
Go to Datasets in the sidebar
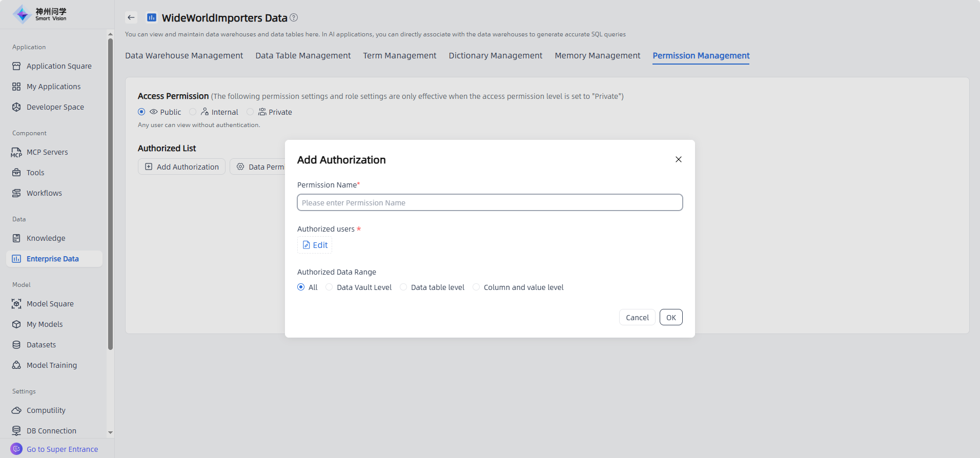pos(41,345)
